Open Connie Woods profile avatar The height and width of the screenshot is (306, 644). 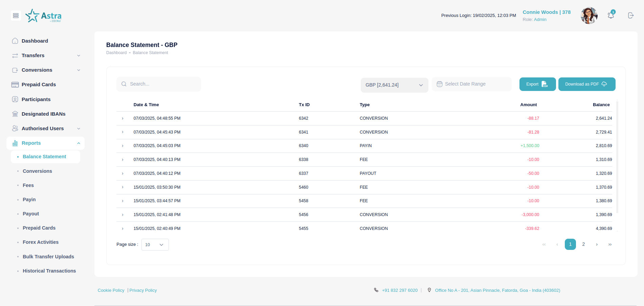589,16
